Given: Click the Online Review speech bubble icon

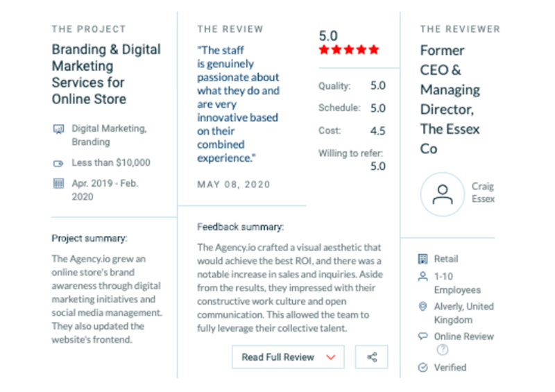Looking at the screenshot, I should [422, 336].
